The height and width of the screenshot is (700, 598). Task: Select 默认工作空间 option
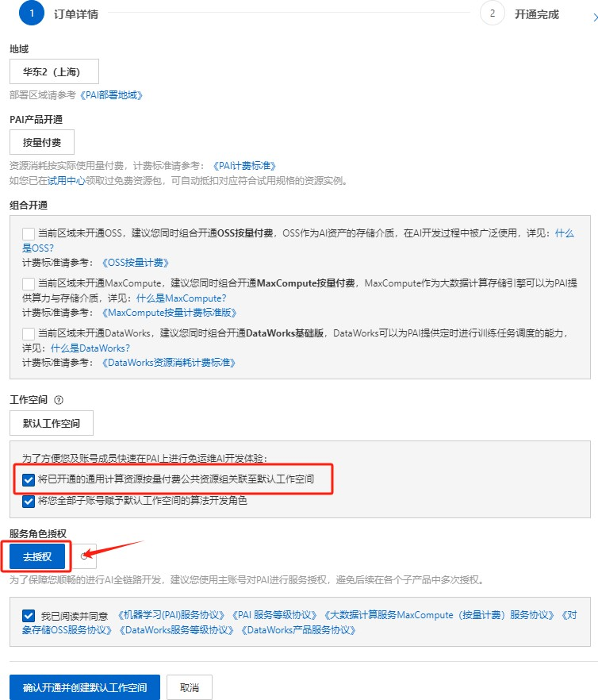[52, 423]
